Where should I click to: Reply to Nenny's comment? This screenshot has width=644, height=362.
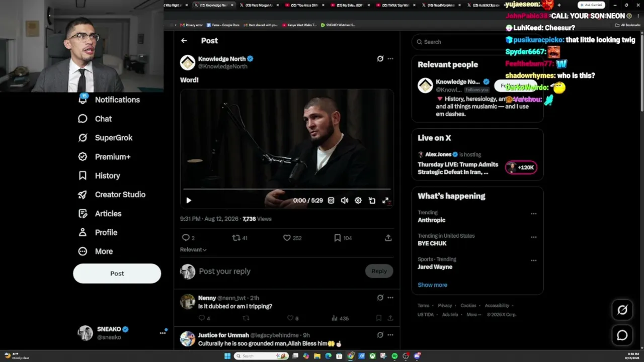(x=202, y=318)
